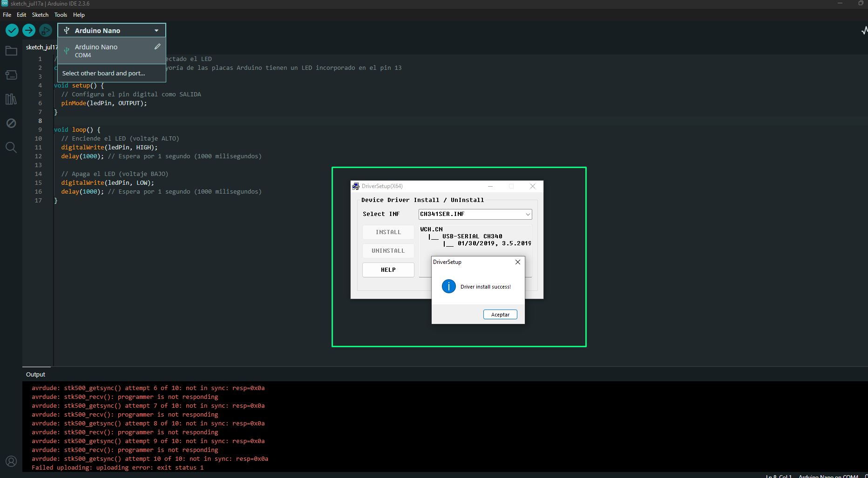Verify the sketch with the checkmark icon
Screen dimensions: 868x478
(x=12, y=30)
